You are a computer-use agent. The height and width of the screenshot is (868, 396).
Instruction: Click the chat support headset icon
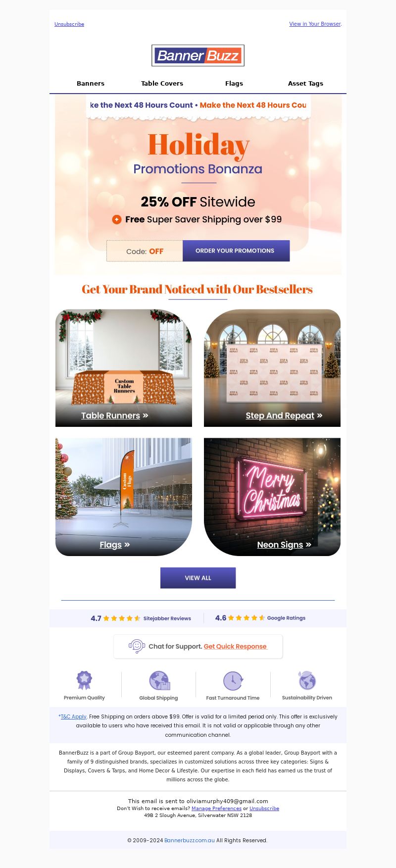[x=137, y=646]
